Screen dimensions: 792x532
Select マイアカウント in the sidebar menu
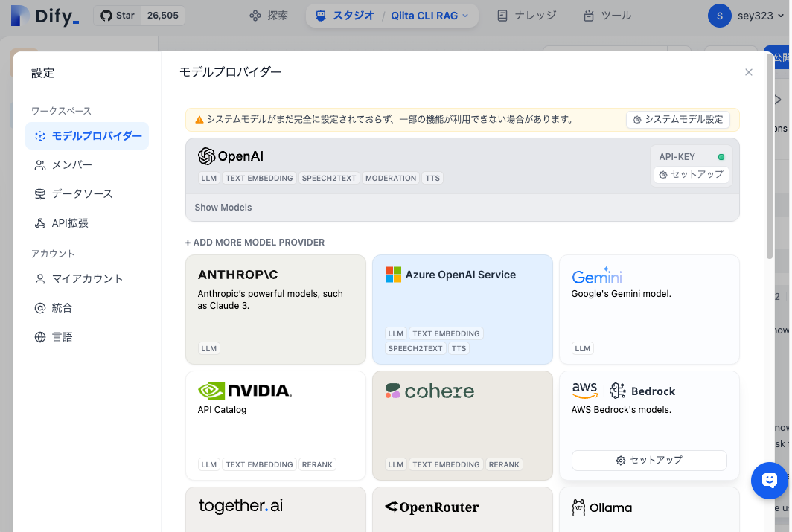[41, 278]
